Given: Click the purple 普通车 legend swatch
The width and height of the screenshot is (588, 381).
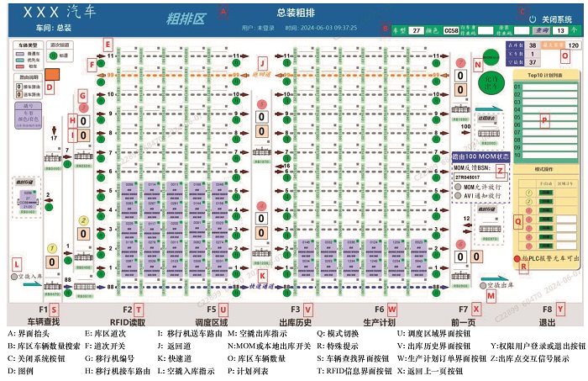Looking at the screenshot, I should point(20,54).
